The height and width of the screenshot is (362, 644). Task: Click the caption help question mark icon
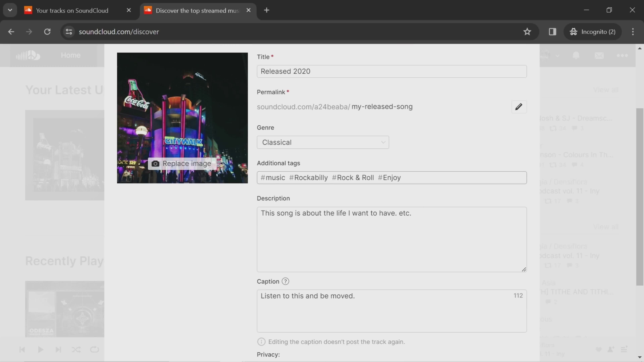[x=285, y=281]
